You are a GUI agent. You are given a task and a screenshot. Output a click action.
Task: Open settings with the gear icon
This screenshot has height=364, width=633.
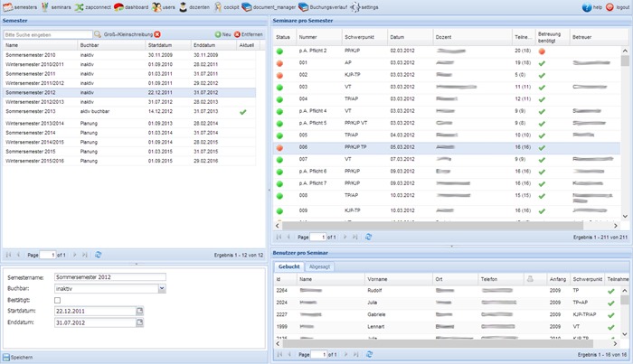[x=364, y=7]
